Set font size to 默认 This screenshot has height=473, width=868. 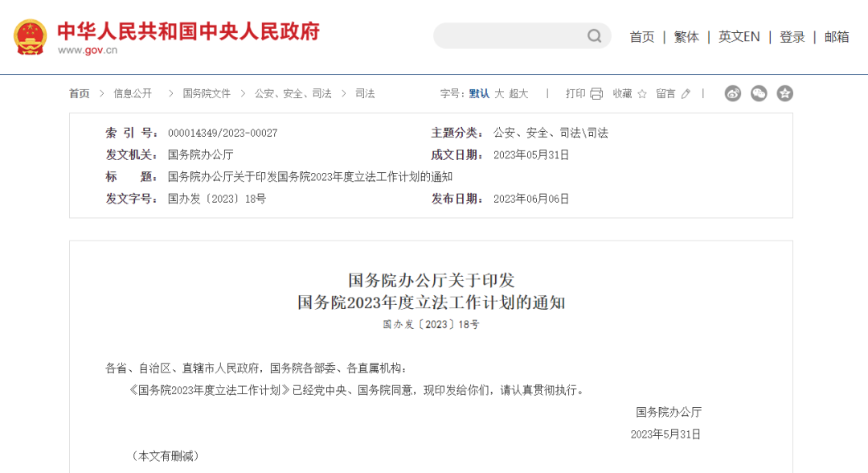479,93
